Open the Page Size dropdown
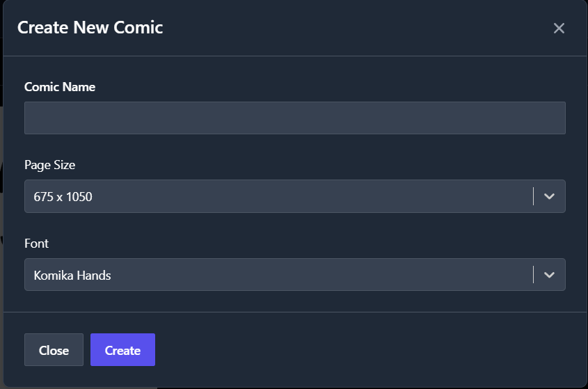 click(x=295, y=196)
